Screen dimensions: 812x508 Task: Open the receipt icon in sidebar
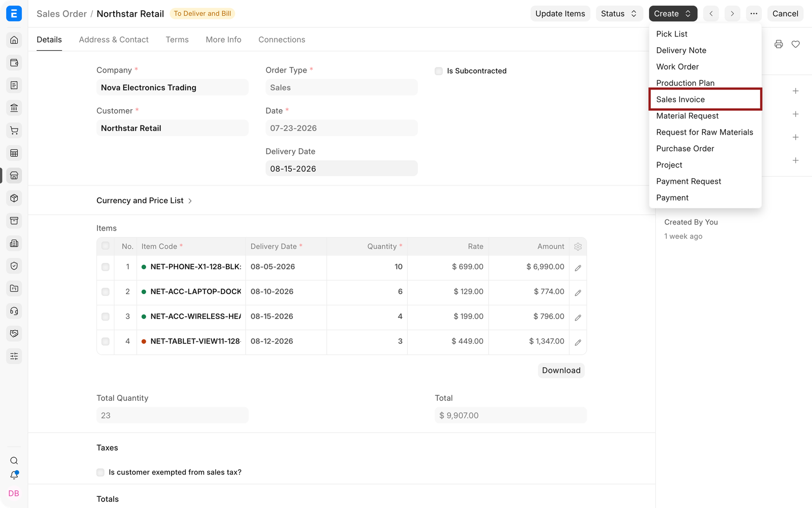pos(14,85)
